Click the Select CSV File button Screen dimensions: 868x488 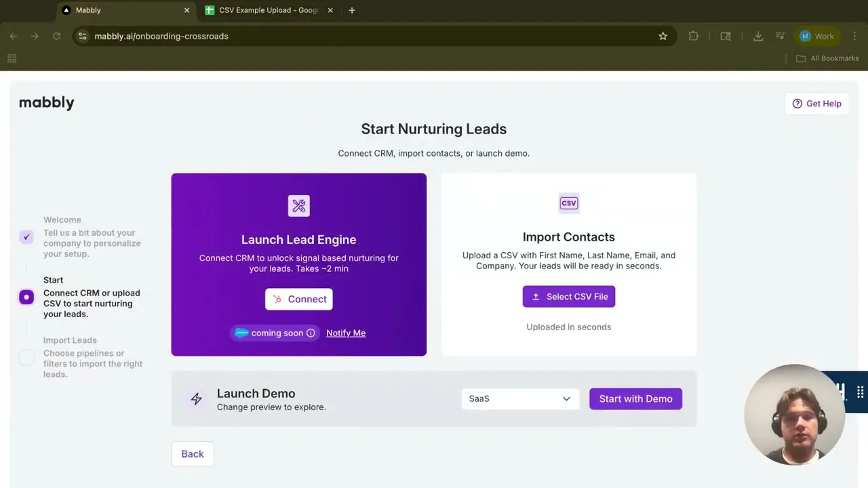click(568, 296)
